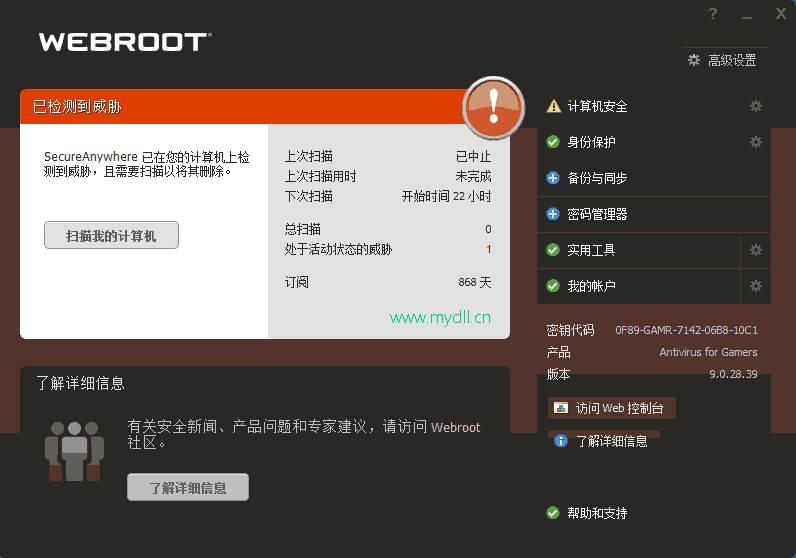Click the question mark help icon
This screenshot has width=796, height=558.
coord(713,14)
